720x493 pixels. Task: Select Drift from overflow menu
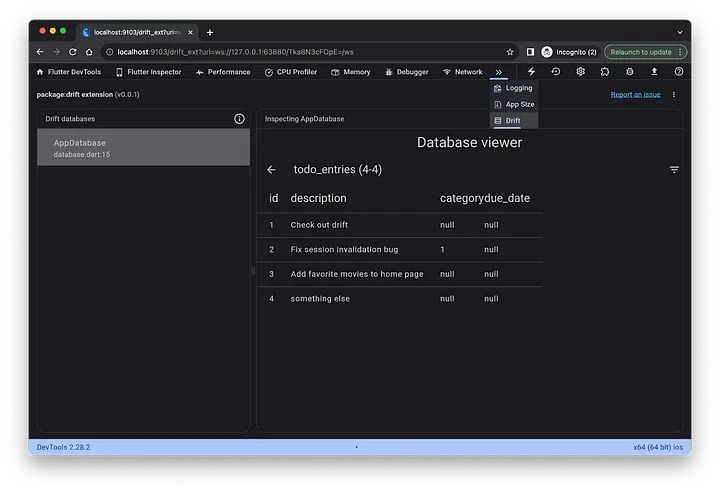(513, 121)
